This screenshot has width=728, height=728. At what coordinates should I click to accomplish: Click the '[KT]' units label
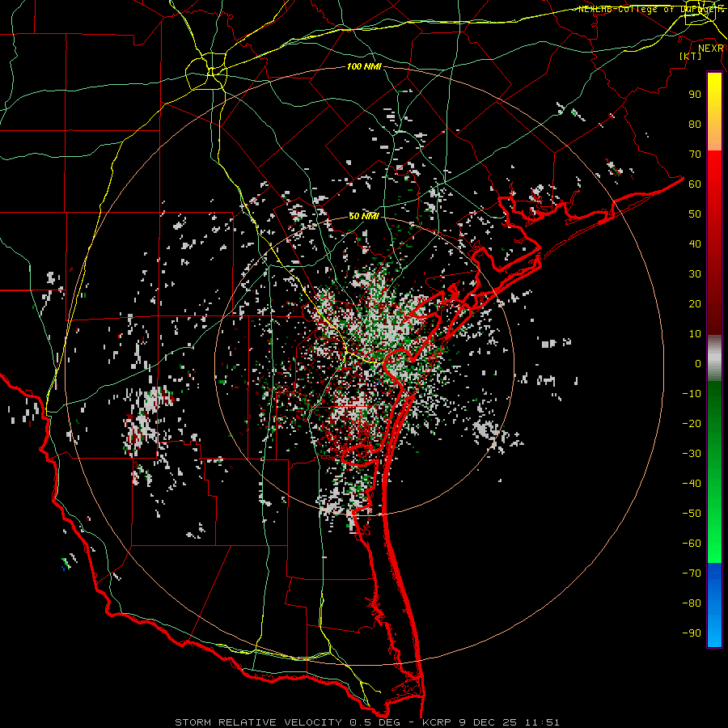point(690,56)
